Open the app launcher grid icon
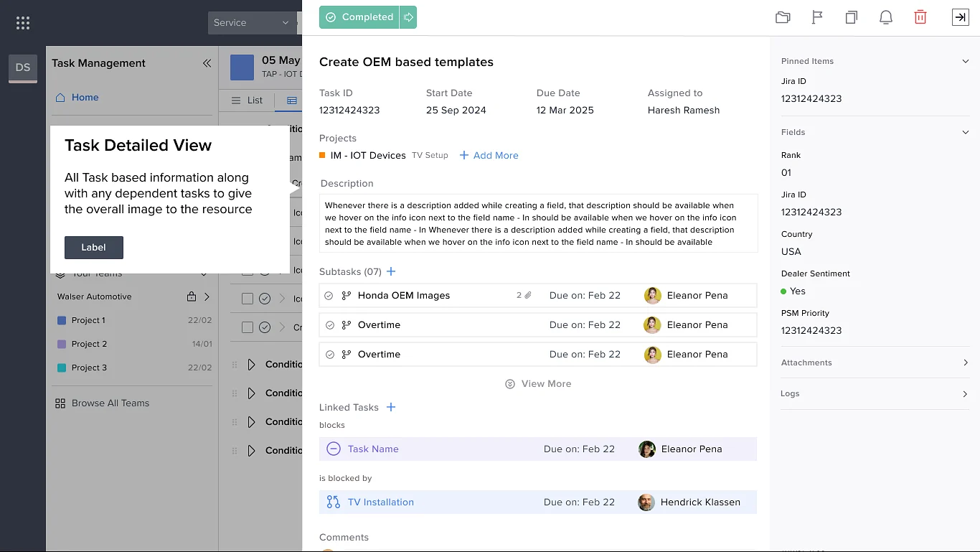This screenshot has height=552, width=980. coord(23,23)
